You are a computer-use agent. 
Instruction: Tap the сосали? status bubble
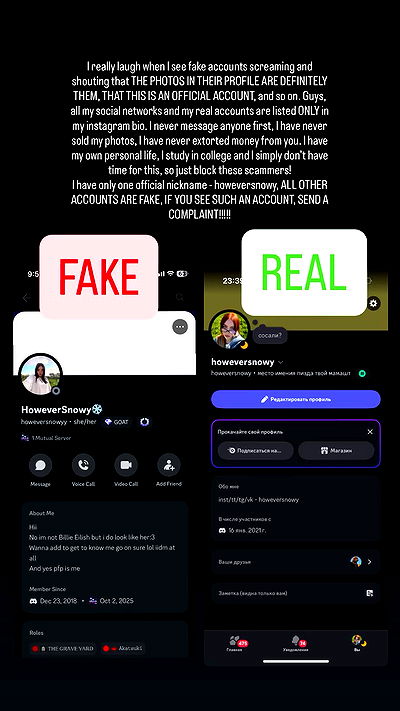[269, 336]
